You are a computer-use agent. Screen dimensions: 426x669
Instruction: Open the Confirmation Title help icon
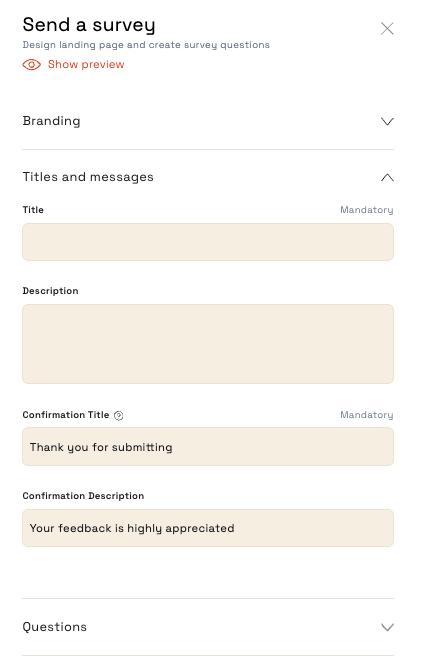click(x=119, y=416)
